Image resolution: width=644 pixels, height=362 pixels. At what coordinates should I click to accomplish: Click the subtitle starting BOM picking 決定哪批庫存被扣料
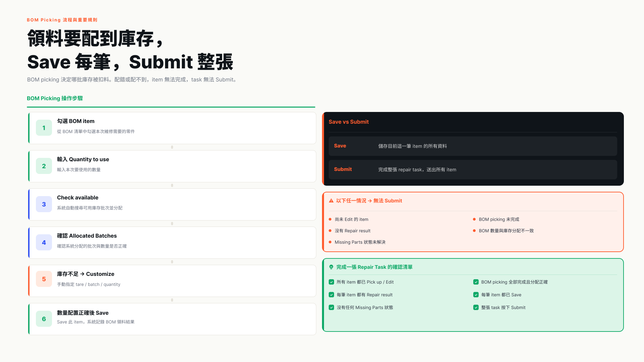pyautogui.click(x=132, y=79)
